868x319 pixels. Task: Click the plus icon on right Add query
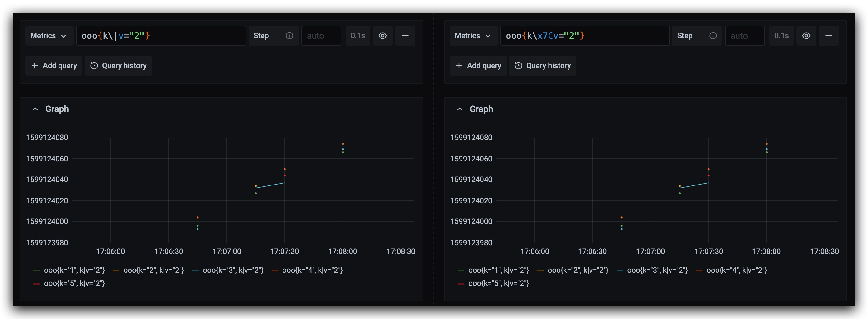(459, 66)
